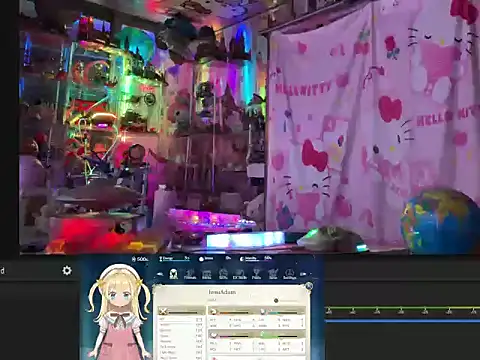Click the 500k currency counter

(140, 259)
